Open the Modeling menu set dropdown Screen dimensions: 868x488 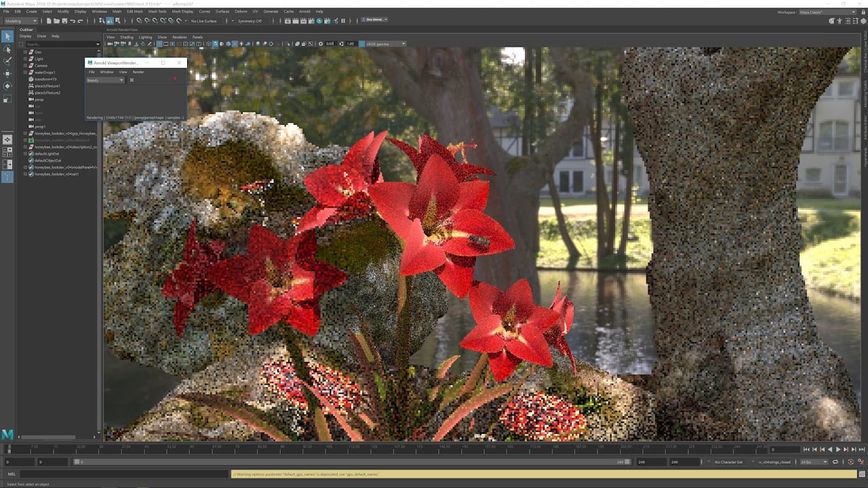(22, 21)
